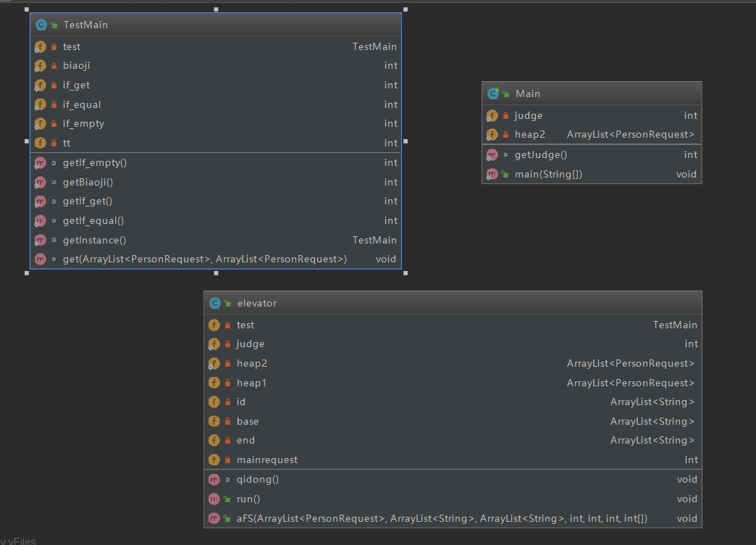This screenshot has height=545, width=756.
Task: Click the field icon for heap1 in elevator
Action: 214,383
